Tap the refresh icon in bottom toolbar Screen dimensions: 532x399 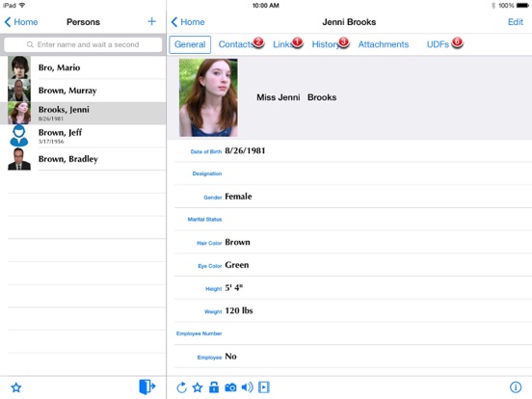pos(181,387)
